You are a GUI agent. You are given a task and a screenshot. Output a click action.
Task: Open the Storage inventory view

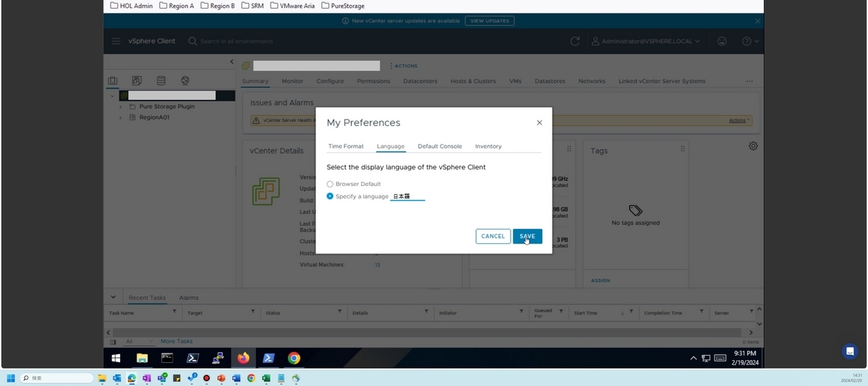[161, 81]
